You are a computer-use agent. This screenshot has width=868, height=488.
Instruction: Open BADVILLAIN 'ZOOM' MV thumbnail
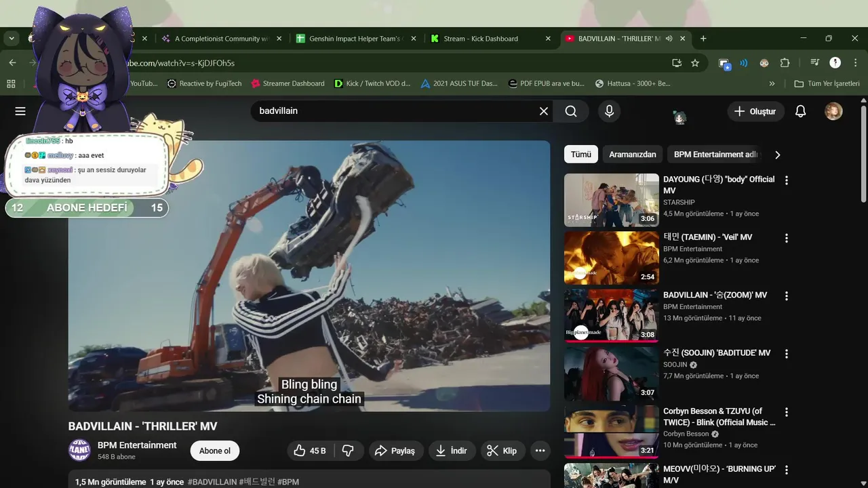point(611,316)
